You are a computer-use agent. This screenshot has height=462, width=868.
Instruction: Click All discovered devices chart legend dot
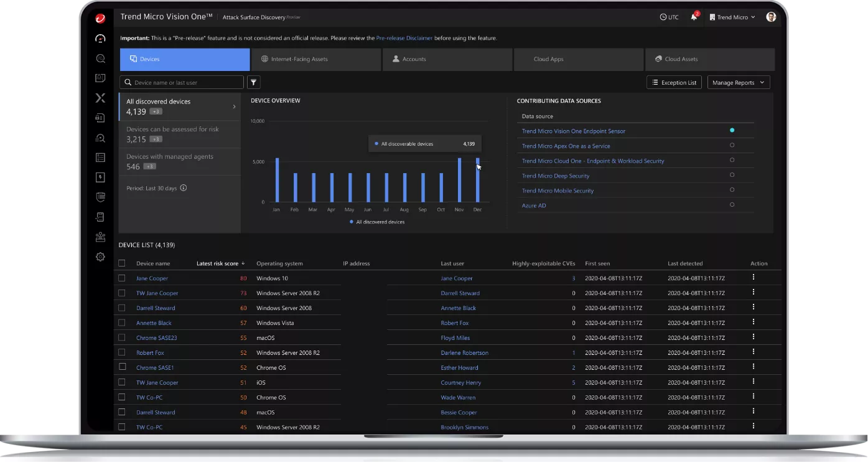(x=352, y=222)
